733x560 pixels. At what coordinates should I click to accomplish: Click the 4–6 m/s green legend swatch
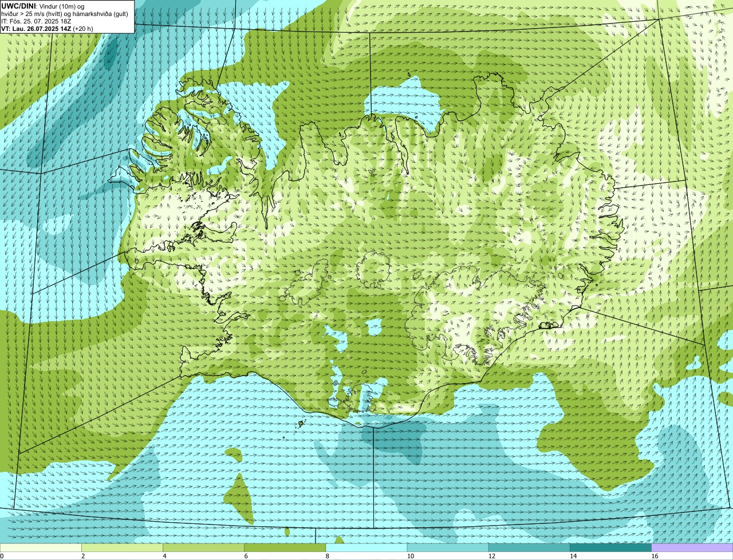click(203, 548)
